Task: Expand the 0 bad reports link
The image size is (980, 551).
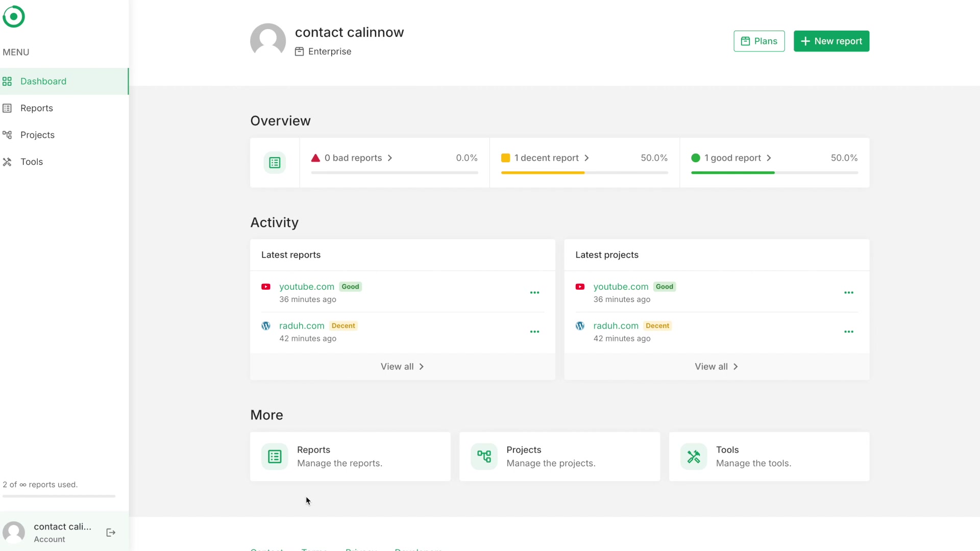Action: pos(352,158)
